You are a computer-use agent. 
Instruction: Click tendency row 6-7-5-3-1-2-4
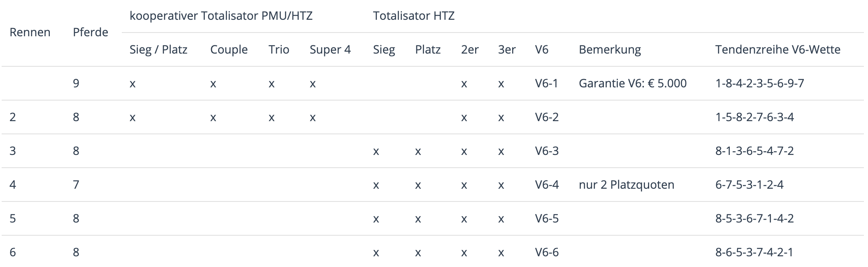(749, 185)
